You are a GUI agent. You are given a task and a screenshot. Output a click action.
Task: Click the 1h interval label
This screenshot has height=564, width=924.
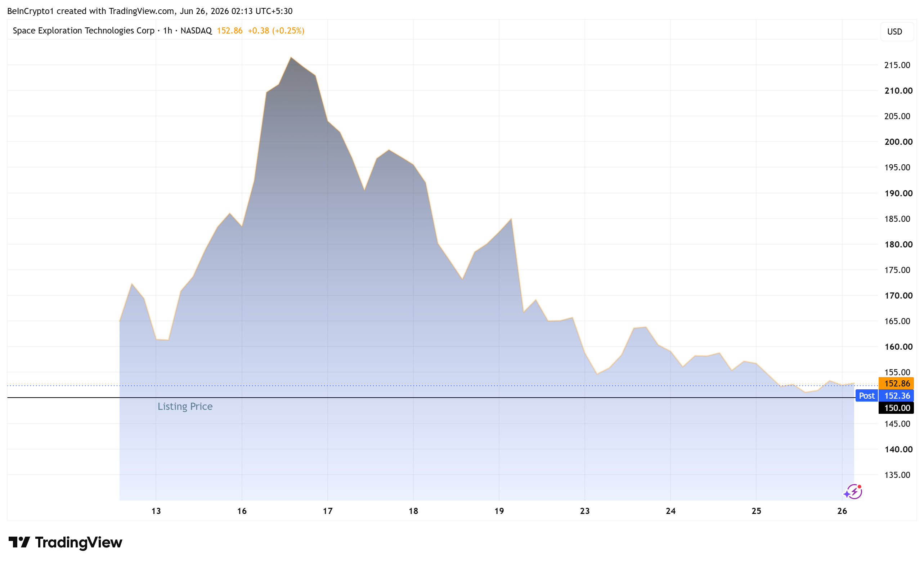167,31
